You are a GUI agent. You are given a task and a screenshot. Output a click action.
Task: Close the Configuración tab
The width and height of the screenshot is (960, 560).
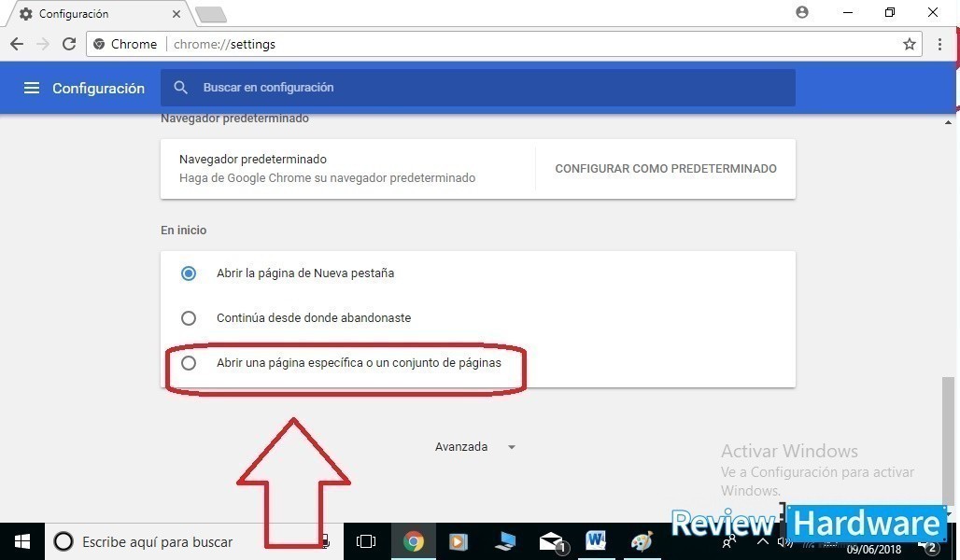[x=176, y=13]
